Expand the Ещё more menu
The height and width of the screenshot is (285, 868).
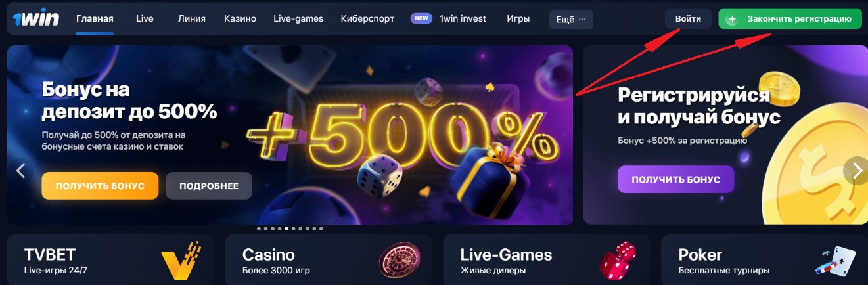pyautogui.click(x=571, y=19)
